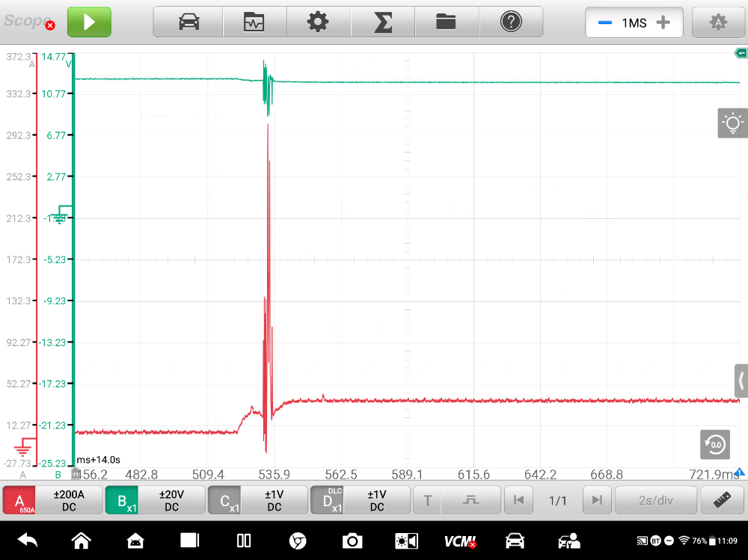Open channel B ±20V DC range settings

click(x=171, y=500)
